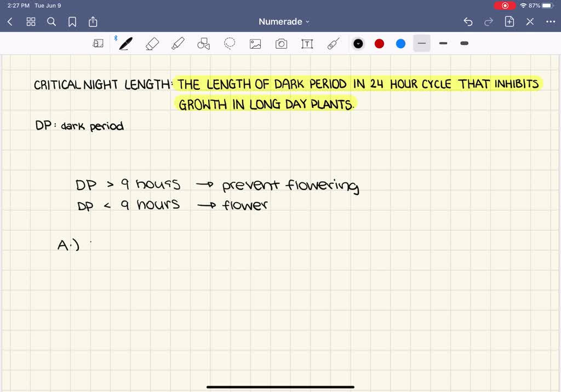The width and height of the screenshot is (561, 392).
Task: Click the screen recording indicator in status bar
Action: click(x=505, y=5)
